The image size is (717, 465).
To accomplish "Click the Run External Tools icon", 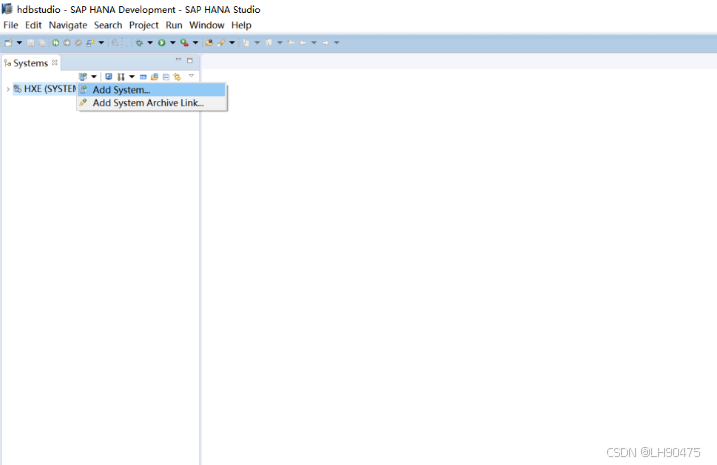I will [x=184, y=43].
